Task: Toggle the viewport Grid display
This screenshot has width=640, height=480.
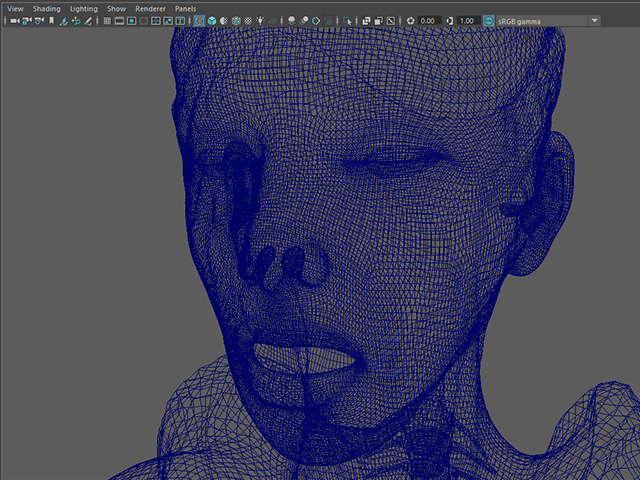Action: coord(107,21)
